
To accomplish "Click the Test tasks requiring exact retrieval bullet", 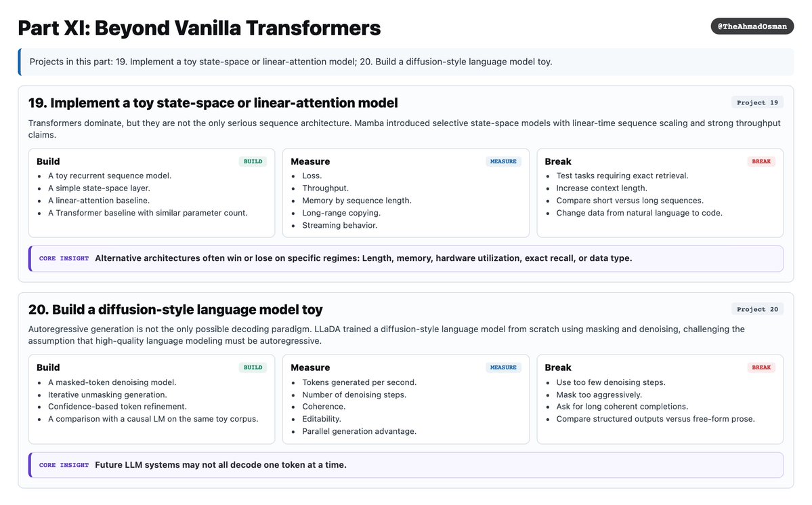I will pyautogui.click(x=622, y=176).
